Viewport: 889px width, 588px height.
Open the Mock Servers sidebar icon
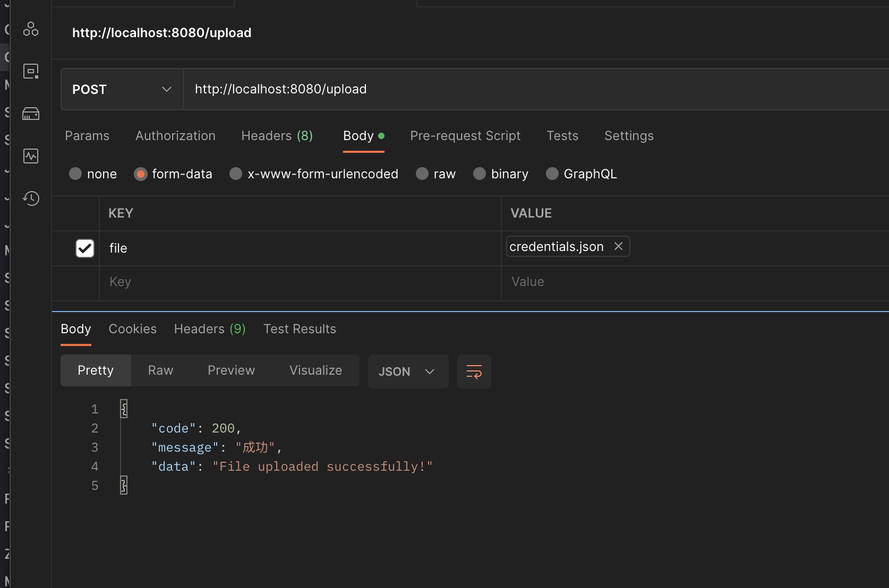click(x=31, y=114)
